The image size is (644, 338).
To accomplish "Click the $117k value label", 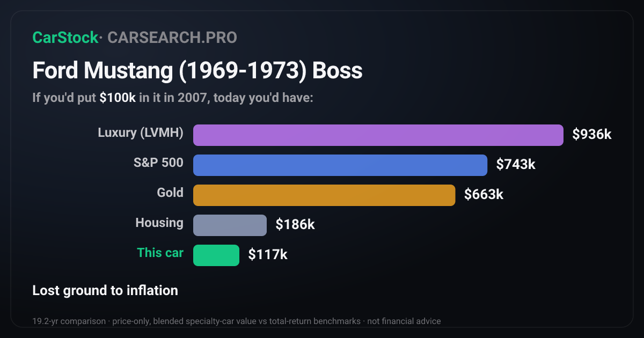I will click(268, 255).
